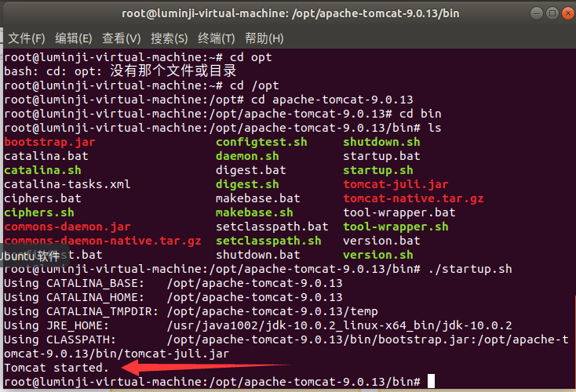Click the makebase.bat filename
576x392 pixels.
[x=258, y=198]
